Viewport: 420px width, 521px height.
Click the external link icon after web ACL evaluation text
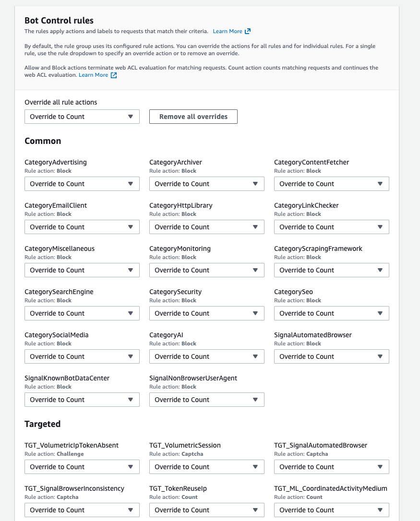tap(113, 75)
